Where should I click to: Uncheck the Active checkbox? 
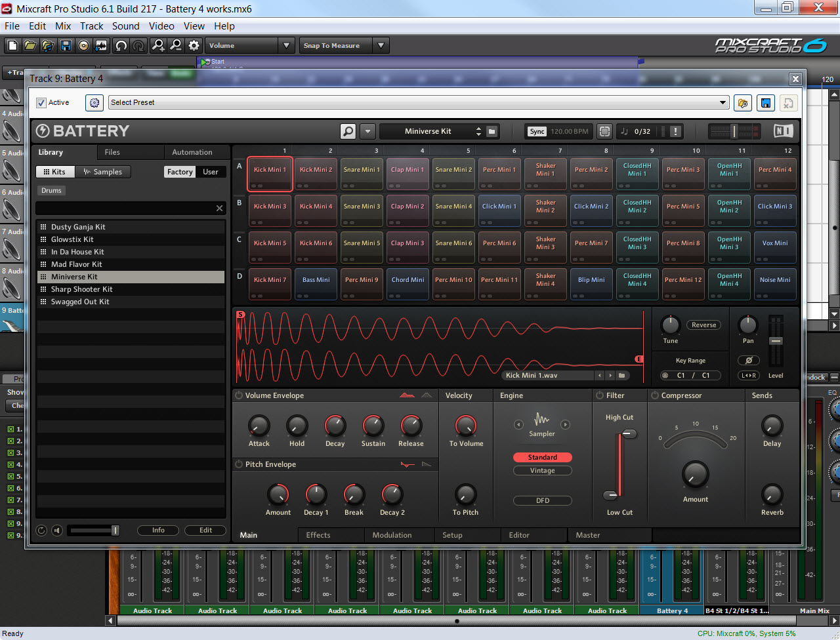pos(41,103)
